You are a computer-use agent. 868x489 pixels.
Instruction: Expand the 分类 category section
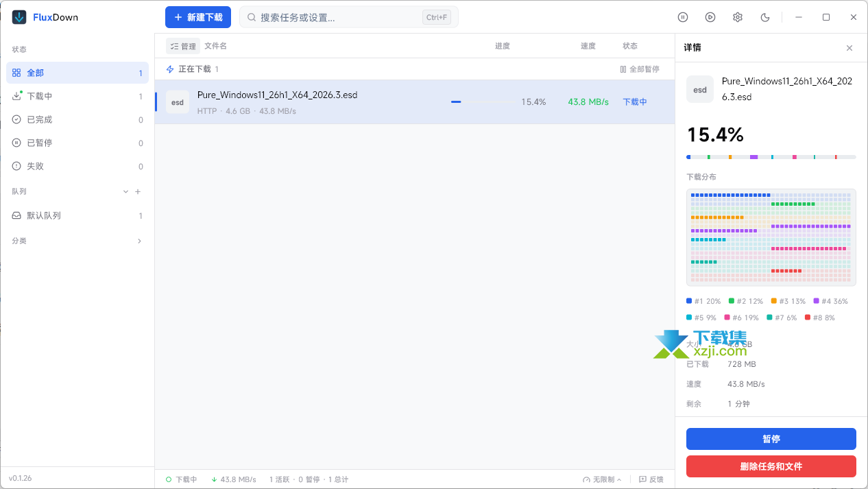coord(139,241)
